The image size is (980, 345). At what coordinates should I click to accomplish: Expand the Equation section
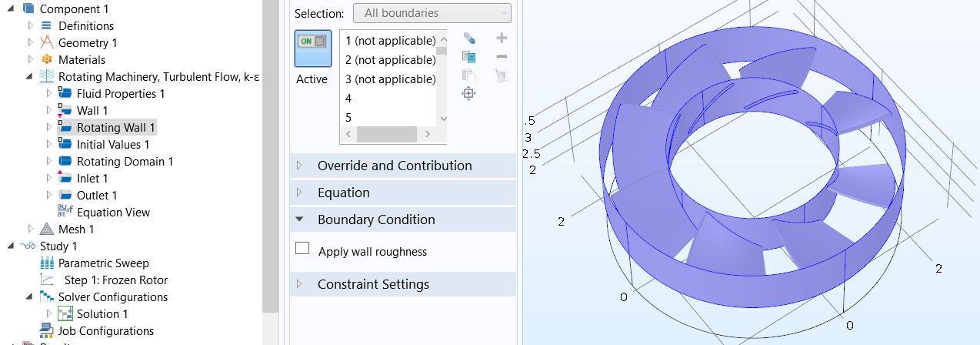(344, 193)
